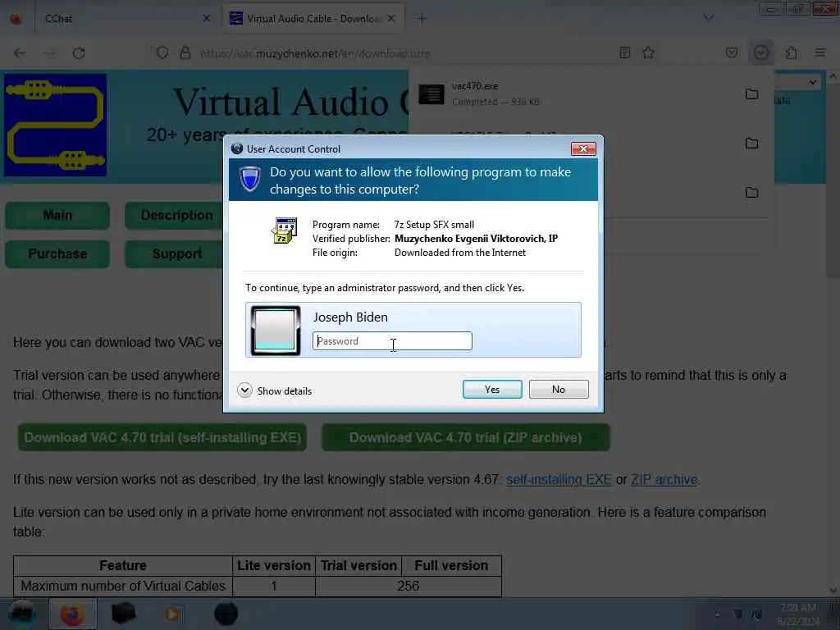The image size is (840, 630).
Task: Open tracking protection shield icon
Action: click(162, 52)
